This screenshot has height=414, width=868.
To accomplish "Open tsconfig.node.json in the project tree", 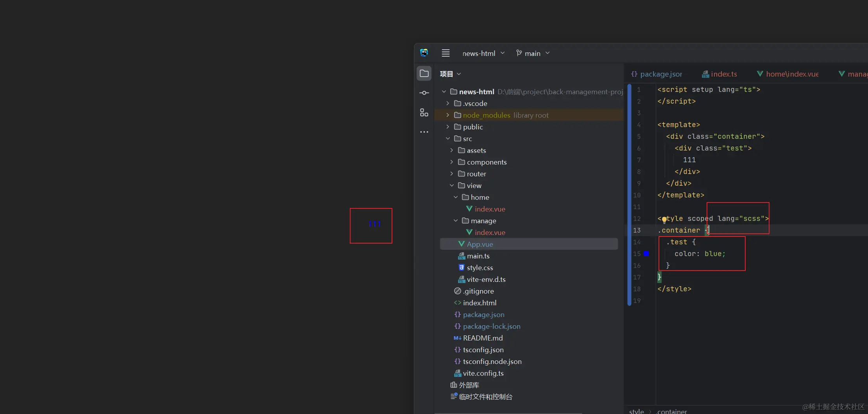I will click(488, 362).
